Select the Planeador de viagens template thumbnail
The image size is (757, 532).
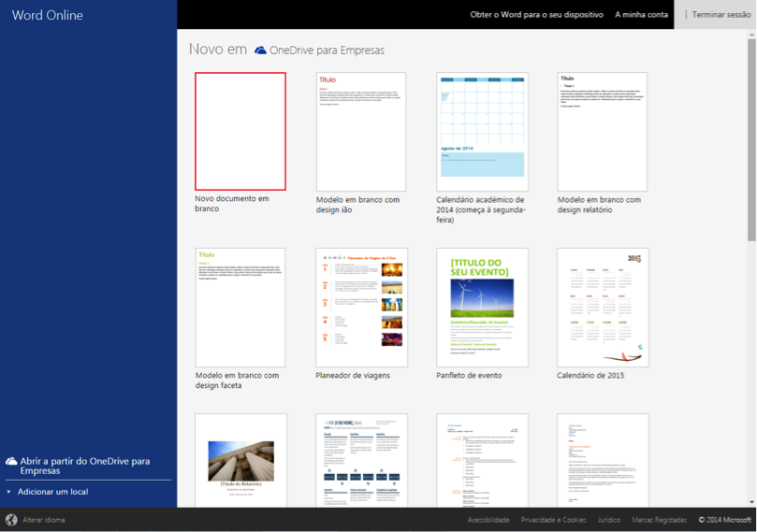(x=361, y=308)
